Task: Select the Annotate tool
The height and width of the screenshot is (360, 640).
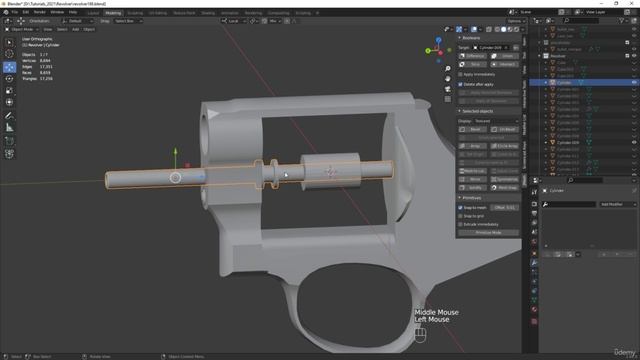Action: [9, 116]
